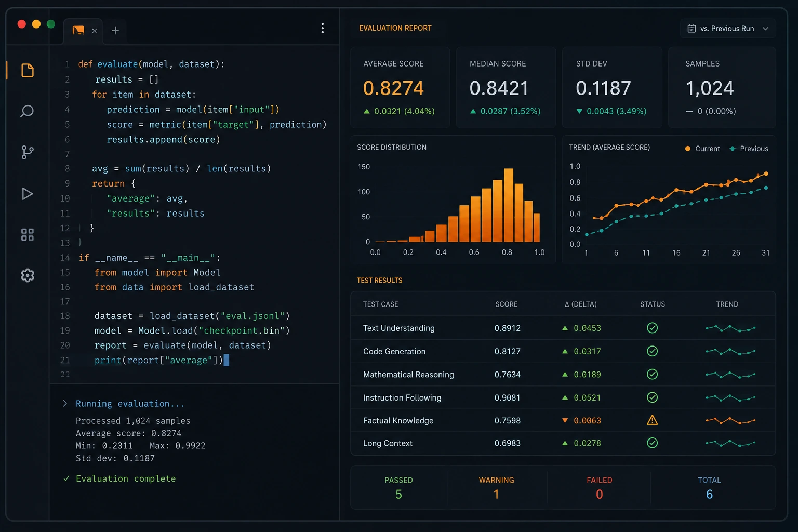Click the PASSED count 5
The image size is (798, 532).
coord(398,495)
